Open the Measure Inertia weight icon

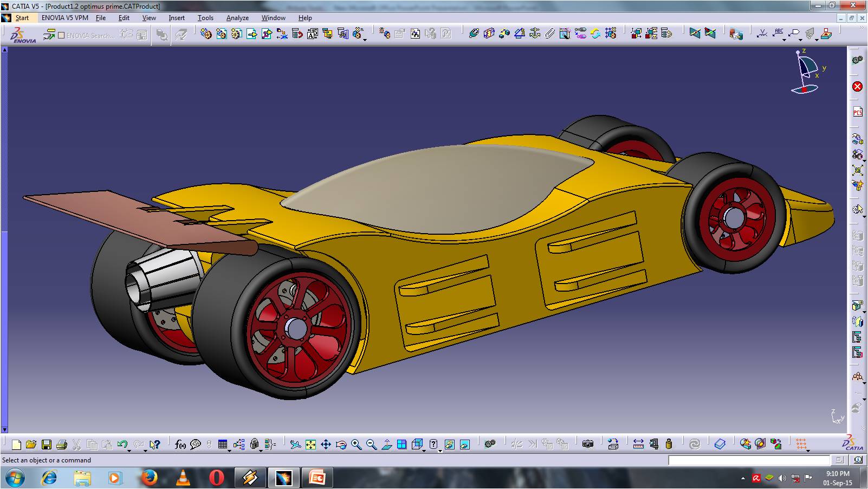coord(669,445)
